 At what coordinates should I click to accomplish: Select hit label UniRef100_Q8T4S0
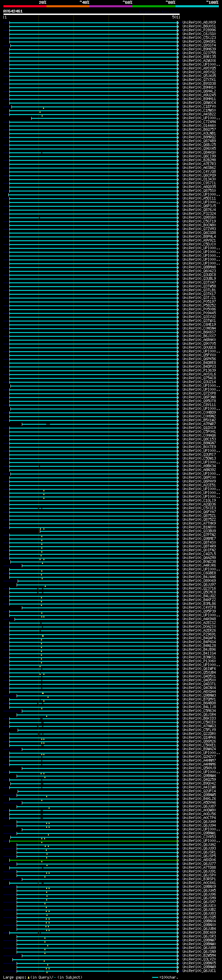[x=199, y=543]
